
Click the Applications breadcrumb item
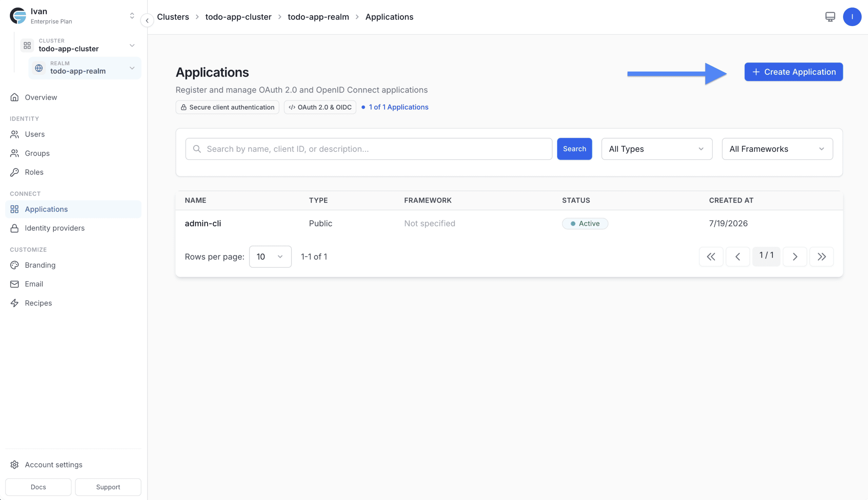click(x=389, y=17)
